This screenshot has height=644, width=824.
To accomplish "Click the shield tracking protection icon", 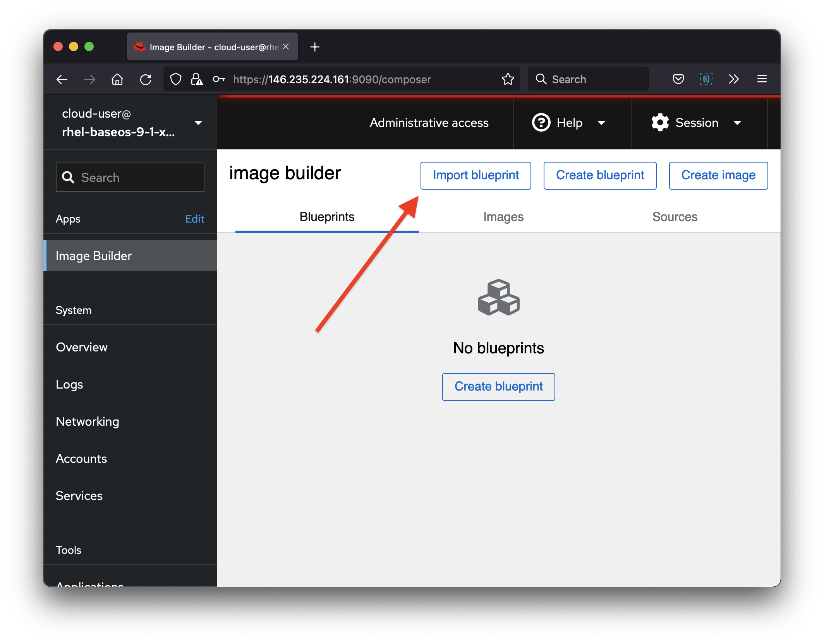I will [x=175, y=79].
